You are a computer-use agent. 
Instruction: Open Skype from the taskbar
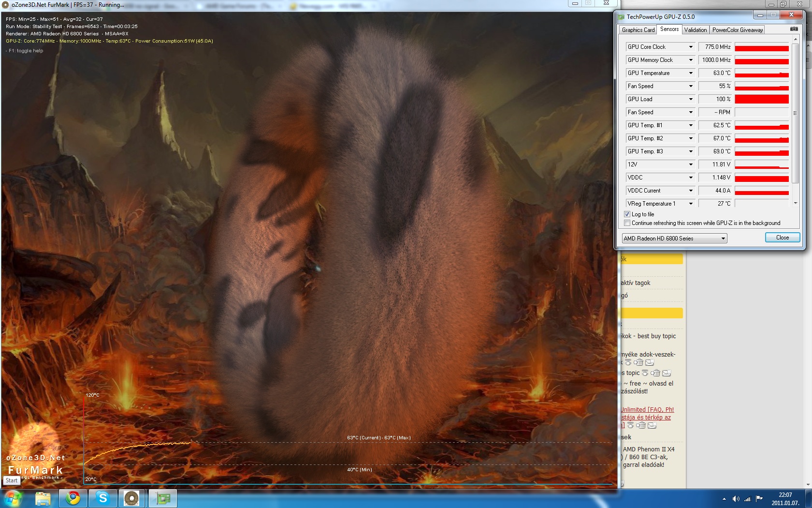pos(102,498)
